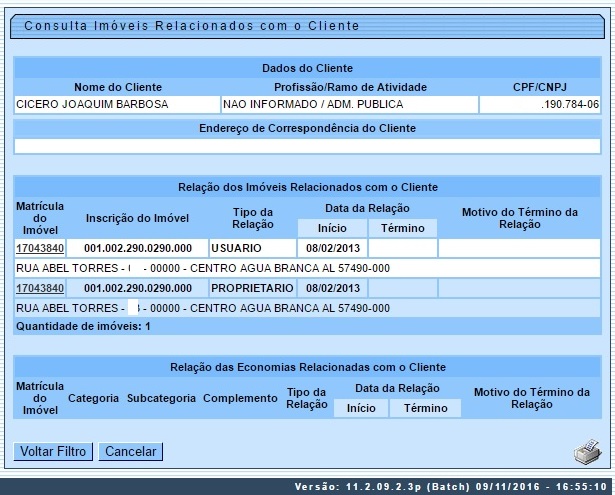Screen dimensions: 615x495
Task: Click Inscrição do Imóvel column header
Action: point(137,218)
